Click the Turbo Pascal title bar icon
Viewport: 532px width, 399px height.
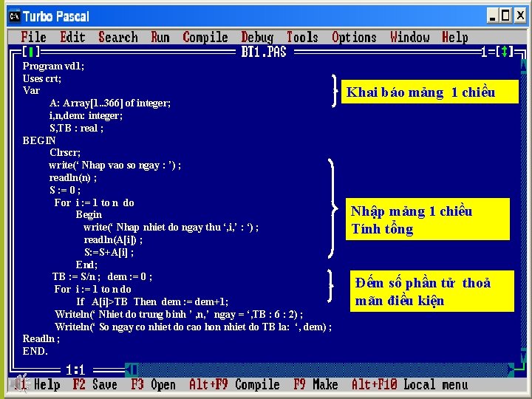click(15, 16)
